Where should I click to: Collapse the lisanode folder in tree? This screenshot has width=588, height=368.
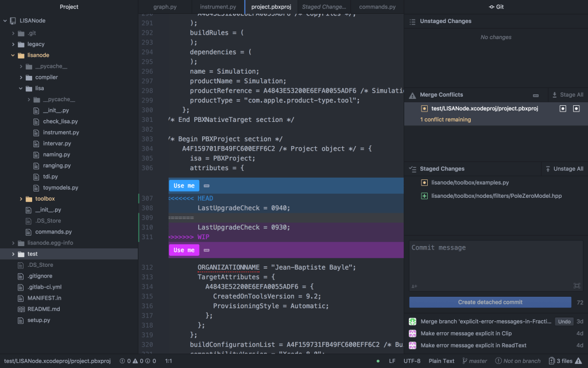tap(13, 55)
